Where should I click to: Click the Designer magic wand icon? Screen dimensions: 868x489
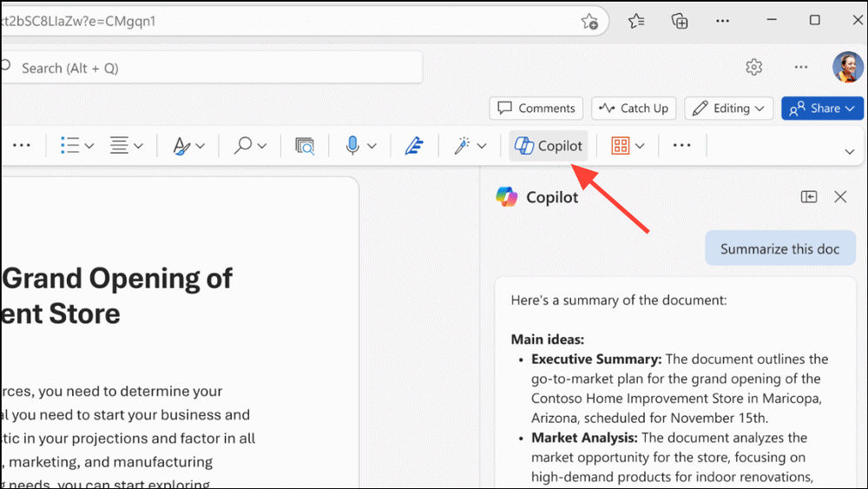tap(462, 146)
